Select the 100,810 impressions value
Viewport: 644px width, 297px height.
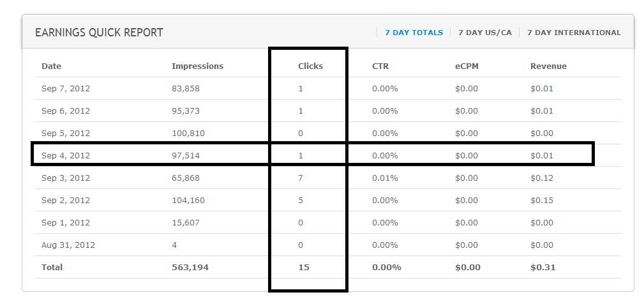coord(187,133)
